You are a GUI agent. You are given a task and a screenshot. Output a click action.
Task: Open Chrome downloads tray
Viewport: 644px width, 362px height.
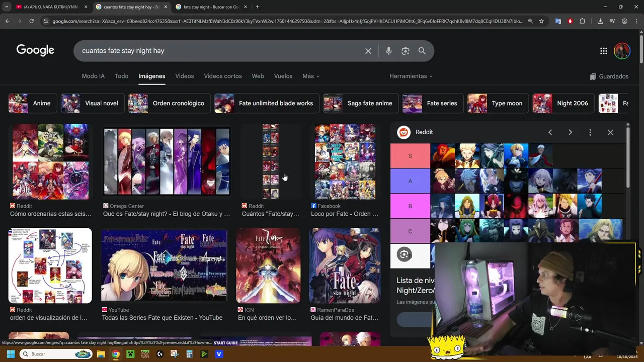click(600, 21)
